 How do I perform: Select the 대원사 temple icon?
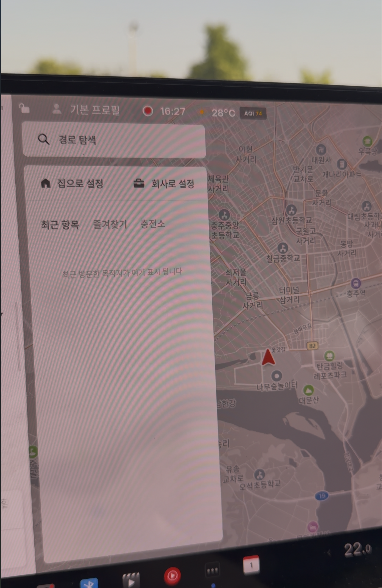(x=321, y=150)
